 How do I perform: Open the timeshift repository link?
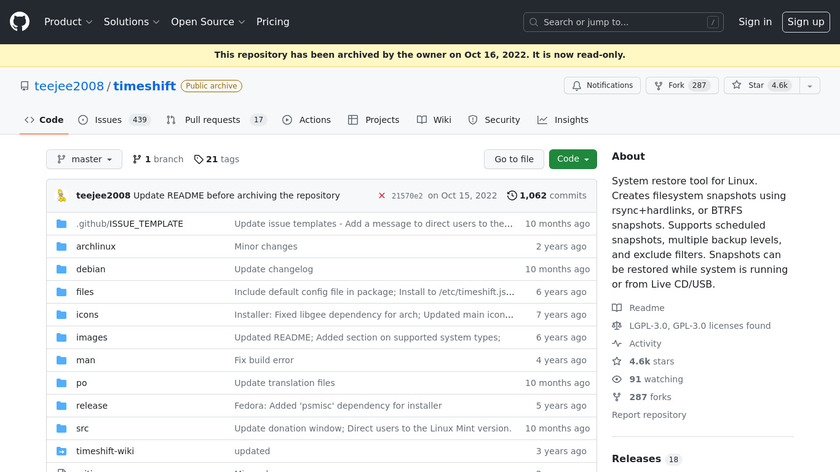pyautogui.click(x=144, y=86)
